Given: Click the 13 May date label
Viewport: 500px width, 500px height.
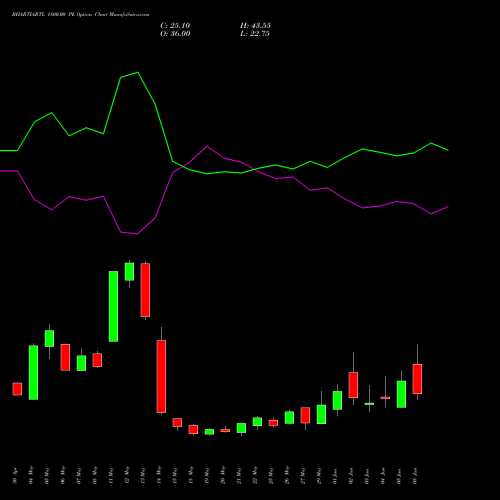Looking at the screenshot, I should (x=143, y=476).
